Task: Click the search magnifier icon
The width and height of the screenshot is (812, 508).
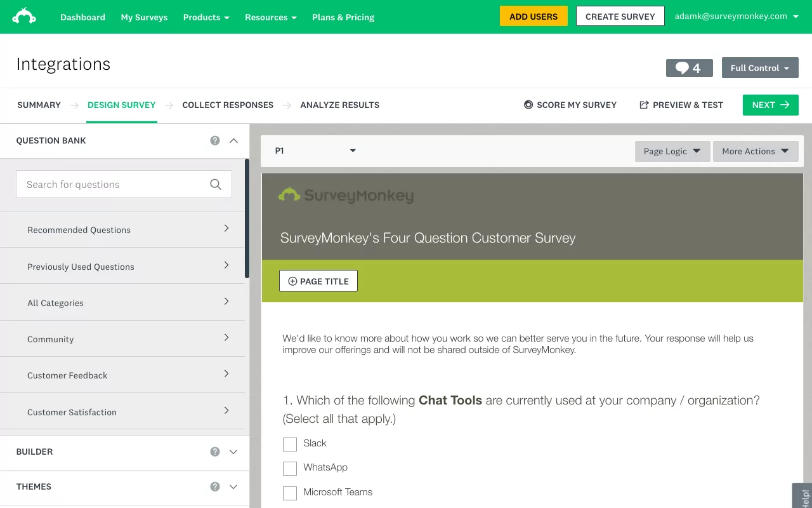Action: click(216, 184)
